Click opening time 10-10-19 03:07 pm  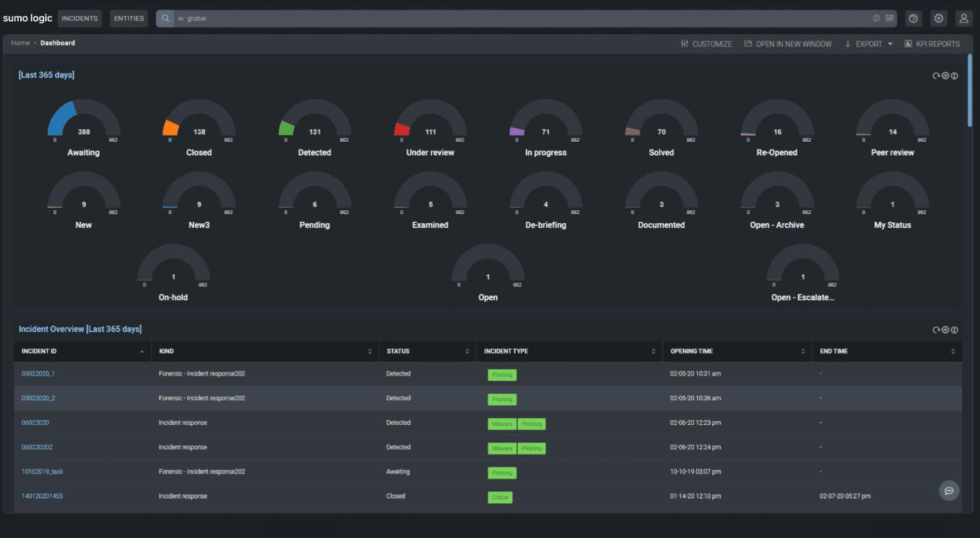click(x=695, y=472)
